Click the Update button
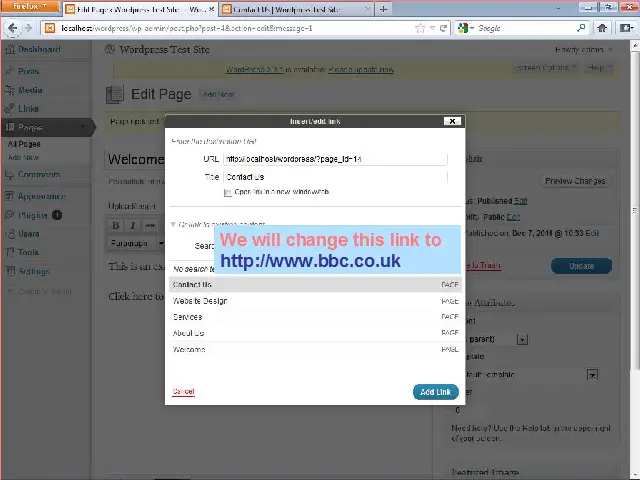Image resolution: width=640 pixels, height=480 pixels. click(x=581, y=266)
